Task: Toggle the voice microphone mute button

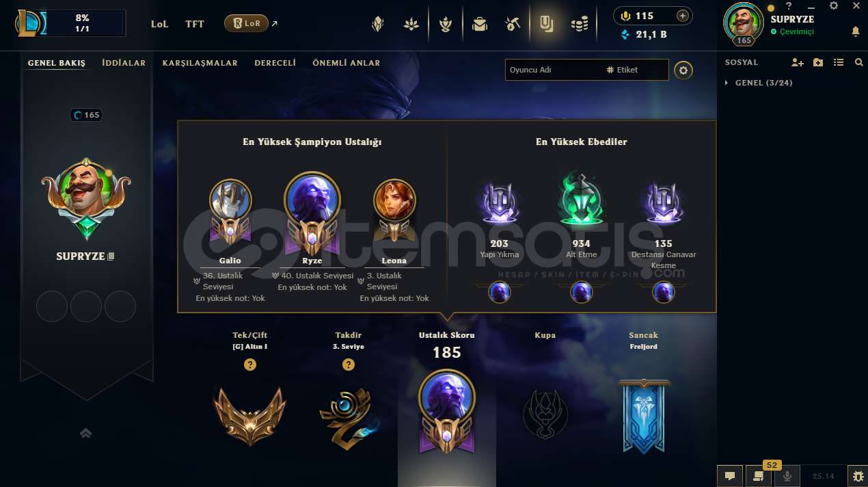Action: pyautogui.click(x=787, y=475)
